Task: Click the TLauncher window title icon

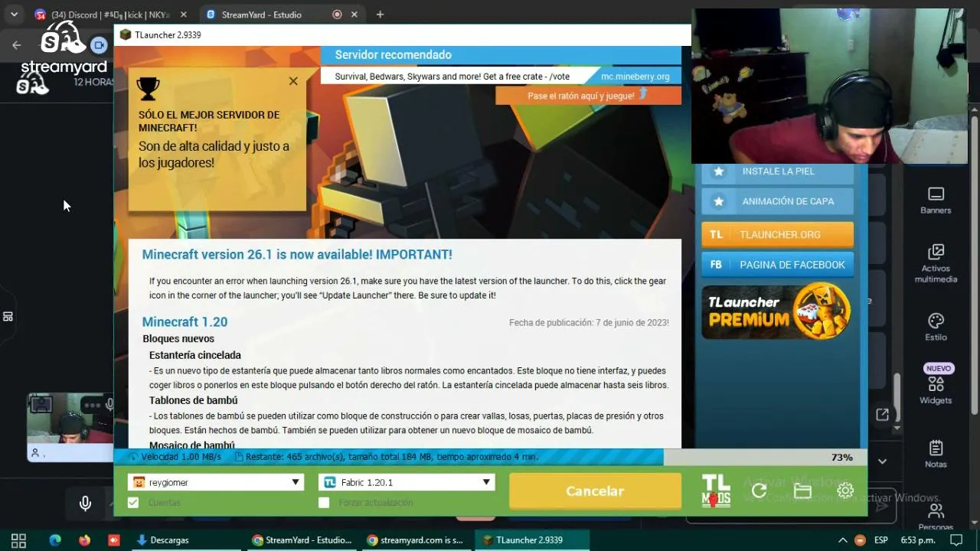Action: 126,34
